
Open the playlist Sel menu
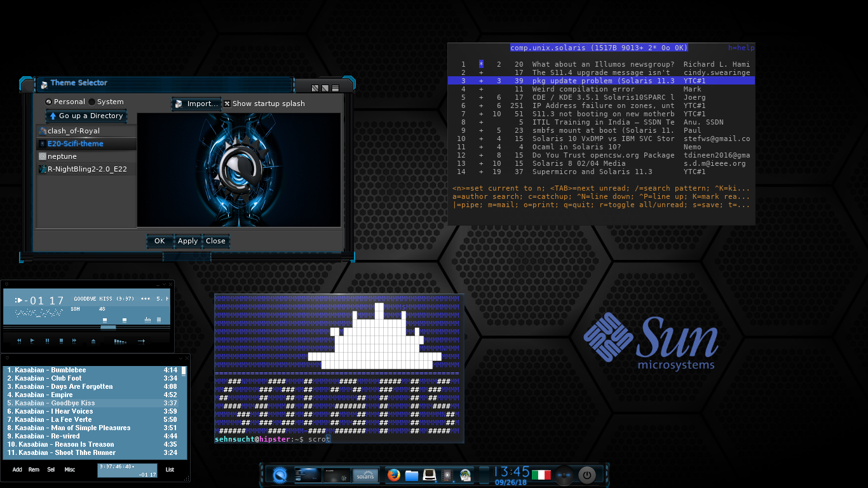point(51,470)
